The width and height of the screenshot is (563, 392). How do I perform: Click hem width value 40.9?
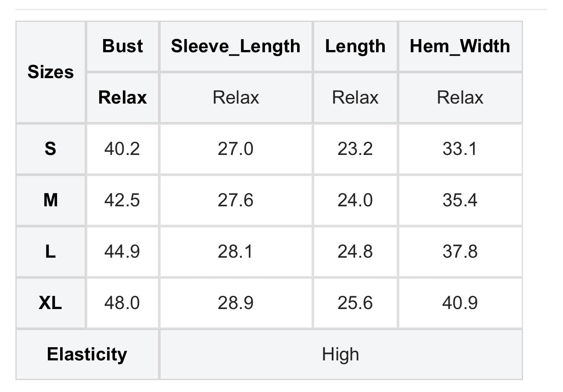[x=460, y=303]
